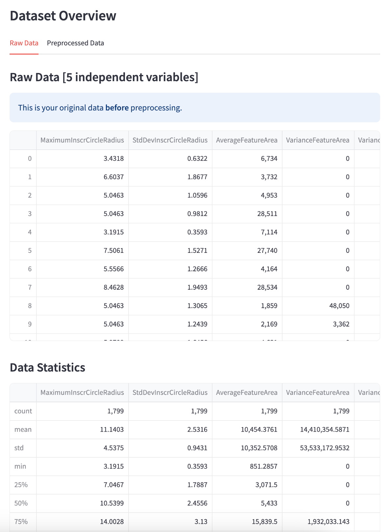Click StdDevInscrCircleRadius header in Data Statistics table

pyautogui.click(x=170, y=392)
